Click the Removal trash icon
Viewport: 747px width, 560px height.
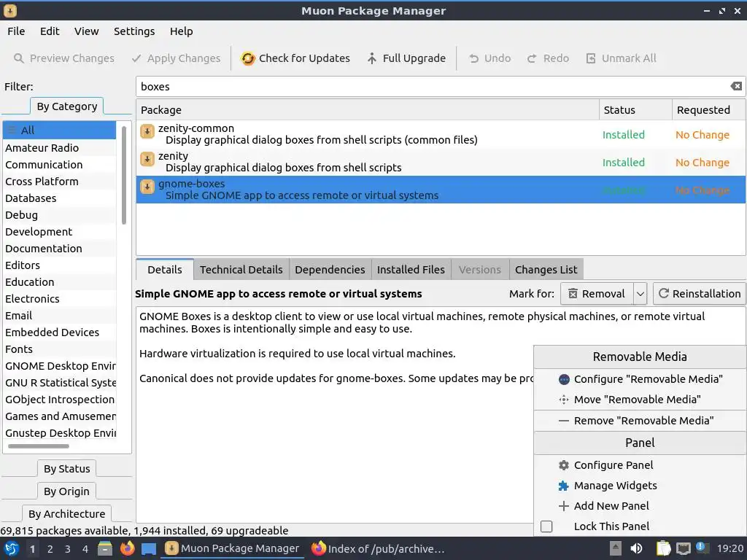tap(573, 294)
